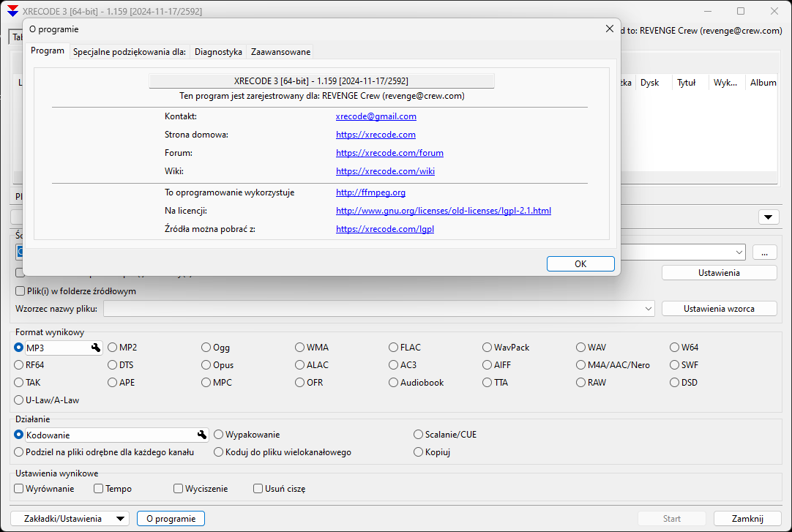The width and height of the screenshot is (792, 532).
Task: Switch to Specjalne podziękowania dla tab
Action: pos(130,52)
